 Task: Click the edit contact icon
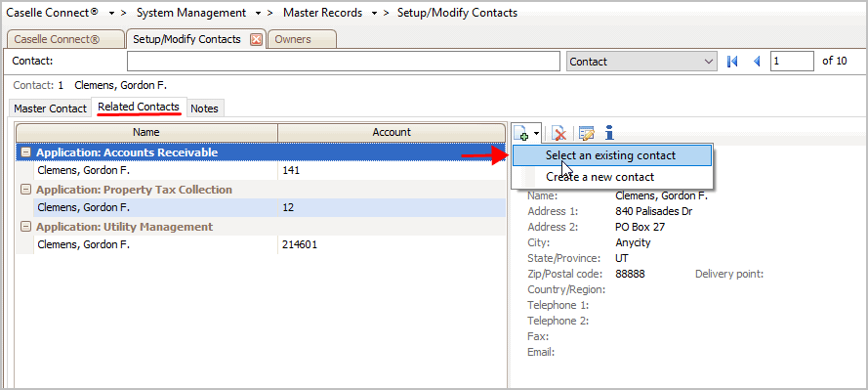pos(586,133)
